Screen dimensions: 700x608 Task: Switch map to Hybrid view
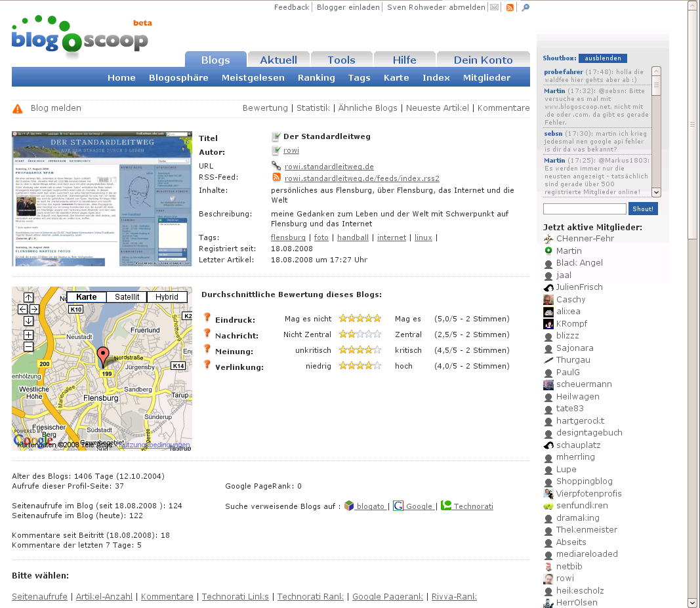pyautogui.click(x=167, y=297)
